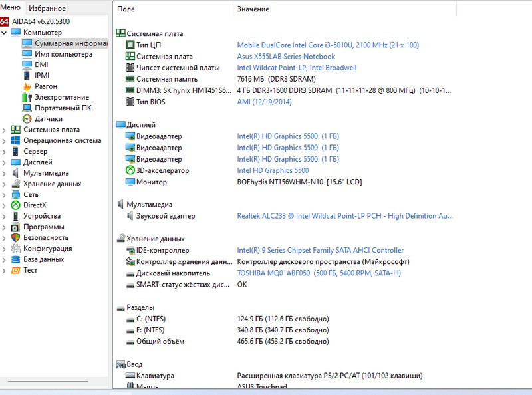The height and width of the screenshot is (395, 532).
Task: Open the AMI (12/19/2014) BIOS link
Action: [264, 102]
